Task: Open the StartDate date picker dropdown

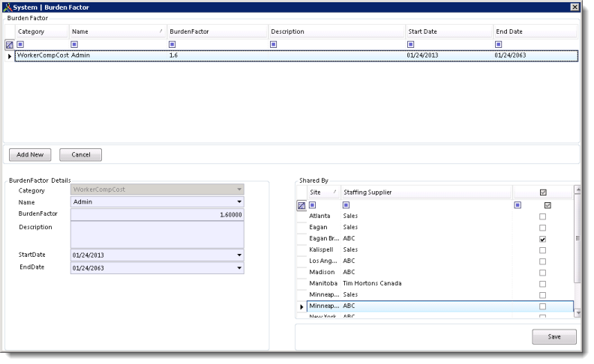Action: 238,255
